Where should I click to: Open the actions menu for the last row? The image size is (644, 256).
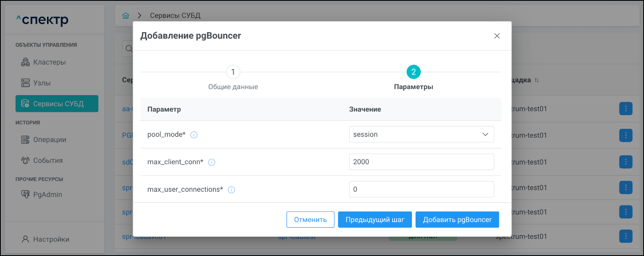(x=626, y=236)
